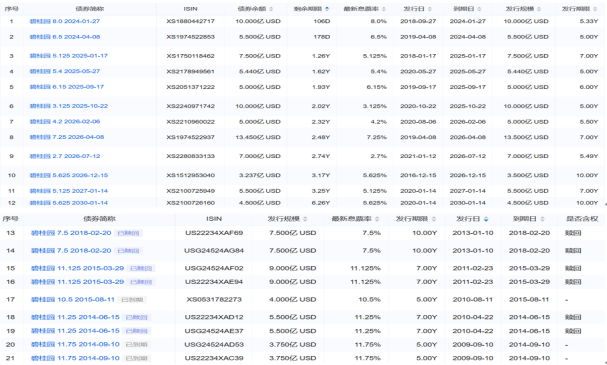Select ISIN cell XS1880442717

[190, 21]
